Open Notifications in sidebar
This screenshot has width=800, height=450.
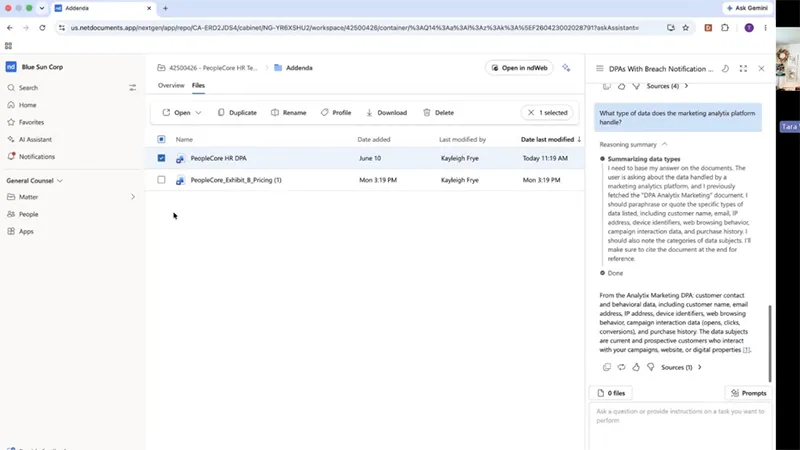tap(37, 157)
